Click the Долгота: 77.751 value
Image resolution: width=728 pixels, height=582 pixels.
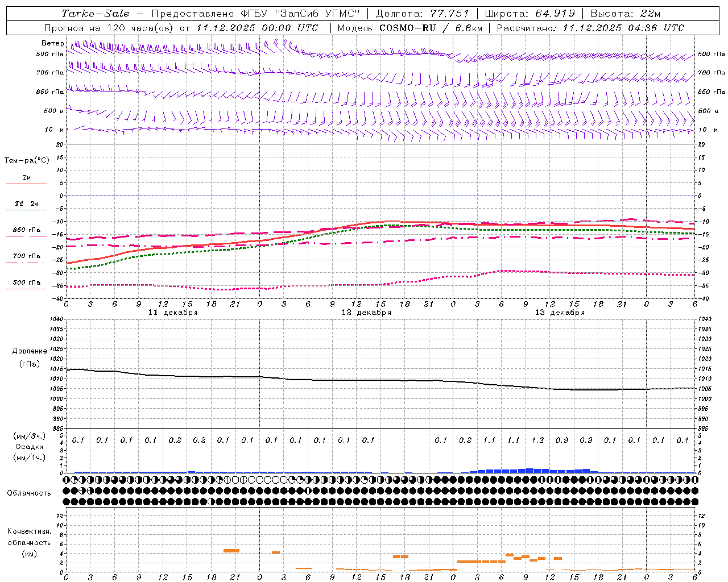point(423,14)
